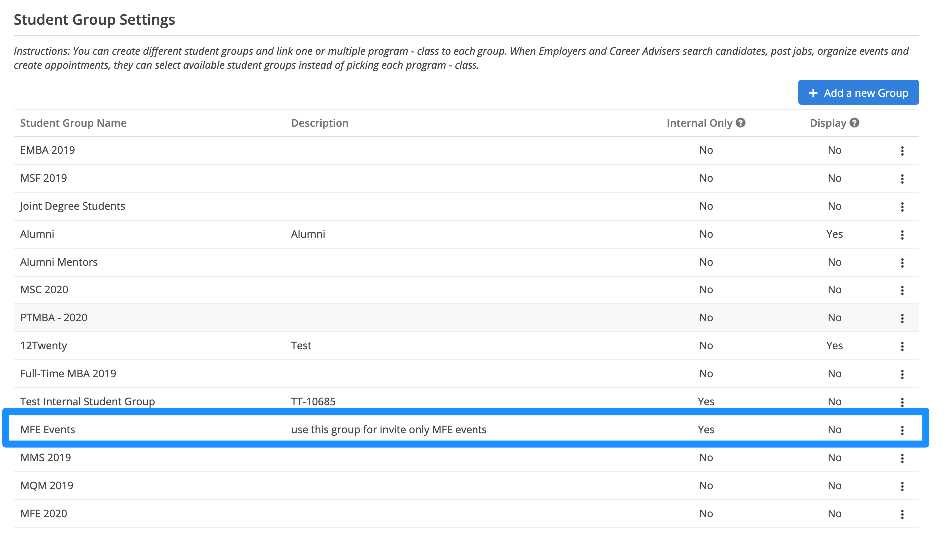The width and height of the screenshot is (950, 560).
Task: Open options menu for Joint Degree Students
Action: (x=902, y=207)
